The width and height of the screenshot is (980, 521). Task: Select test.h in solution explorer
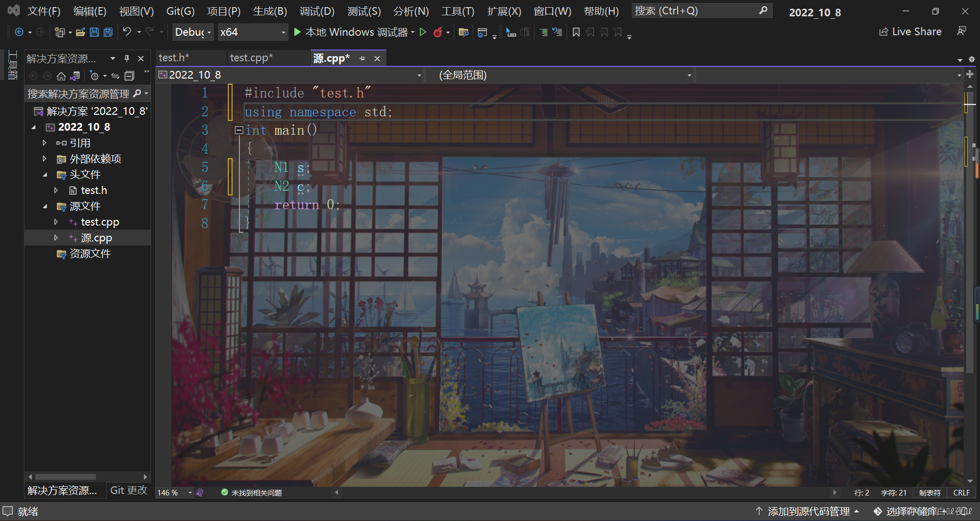pyautogui.click(x=94, y=190)
